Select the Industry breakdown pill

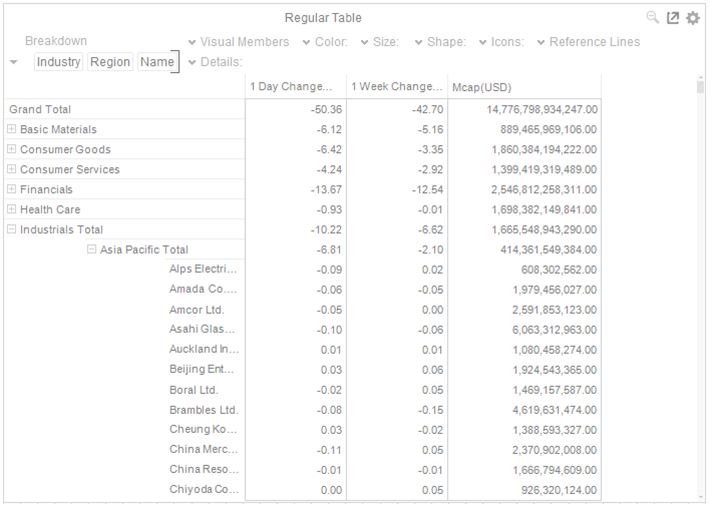tap(58, 62)
